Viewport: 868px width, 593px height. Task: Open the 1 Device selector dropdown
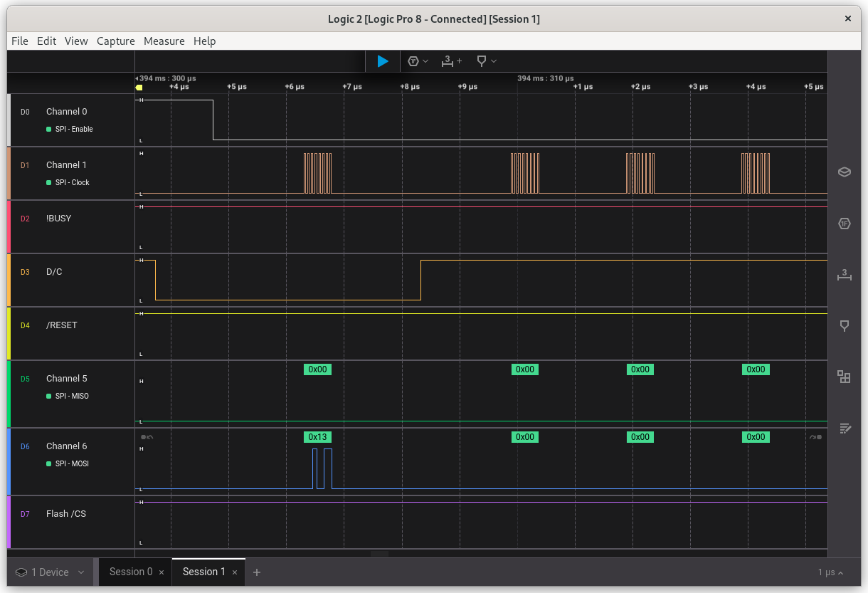click(51, 572)
